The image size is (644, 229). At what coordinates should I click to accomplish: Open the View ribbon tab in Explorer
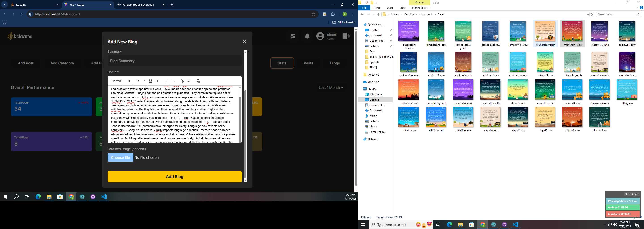coord(402,8)
